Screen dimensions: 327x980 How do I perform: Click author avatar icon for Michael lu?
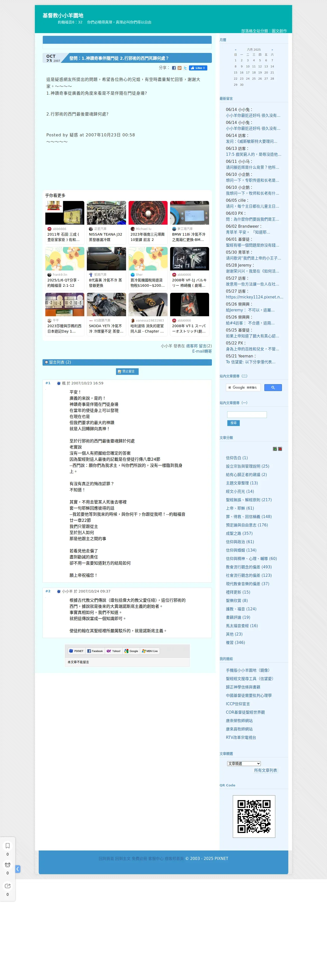coord(132,229)
